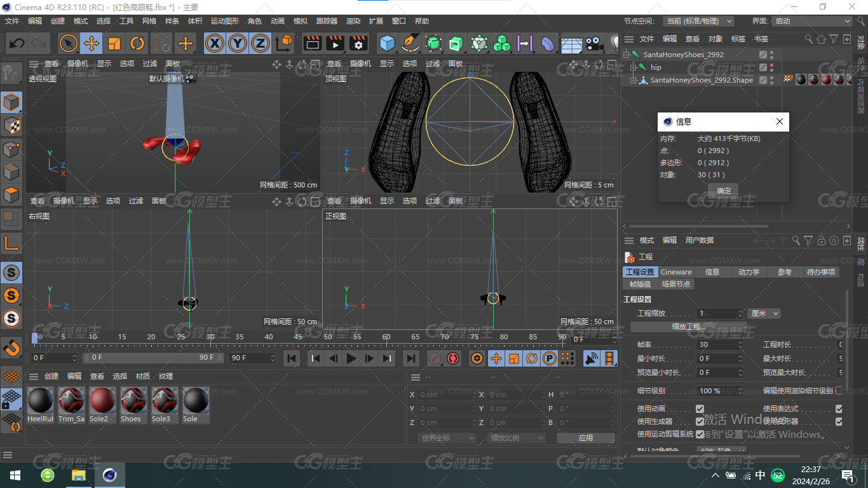Open the 厘米 units dropdown
This screenshot has height=488, width=868.
(x=764, y=313)
